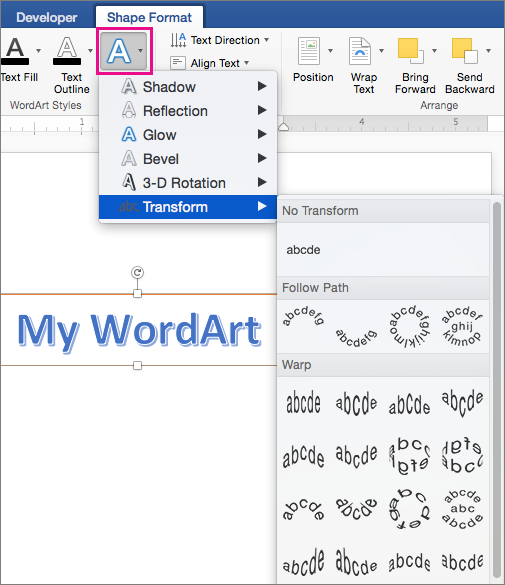Click the Align Text icon
Viewport: 505px width, 585px height.
[x=178, y=63]
